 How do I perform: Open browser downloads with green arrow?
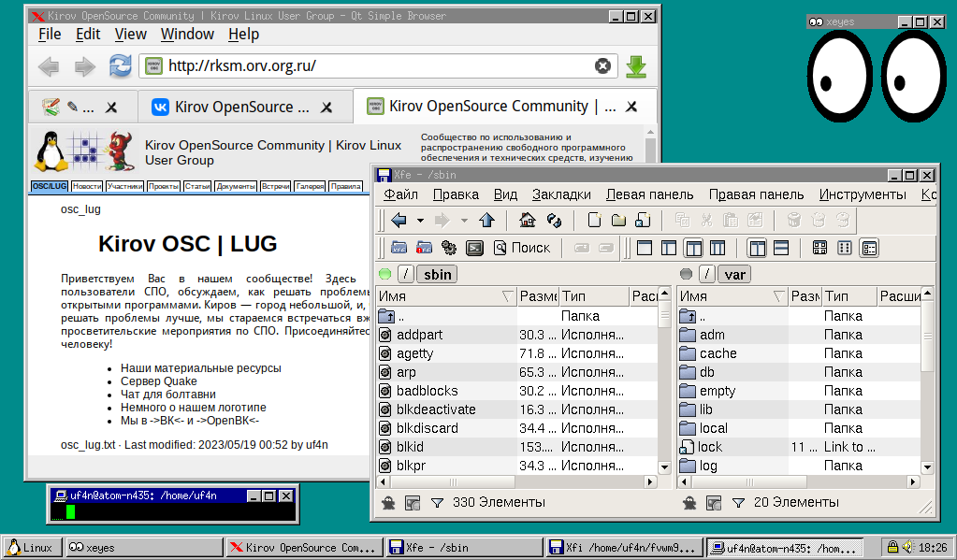[636, 66]
